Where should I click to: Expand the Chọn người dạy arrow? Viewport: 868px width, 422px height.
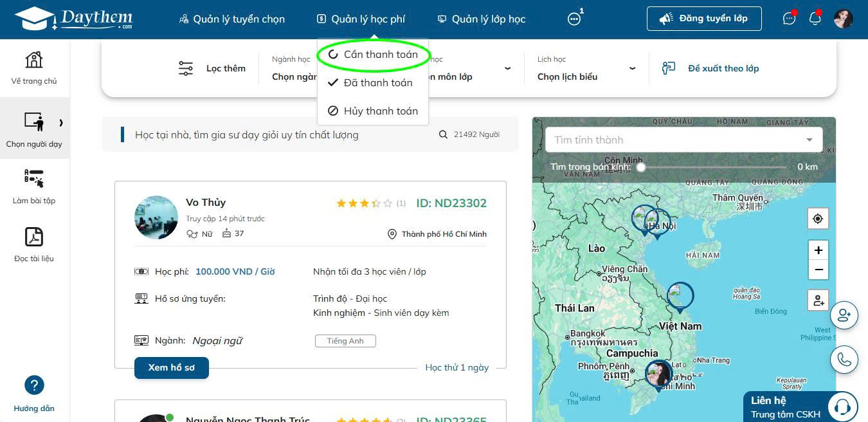[x=61, y=122]
